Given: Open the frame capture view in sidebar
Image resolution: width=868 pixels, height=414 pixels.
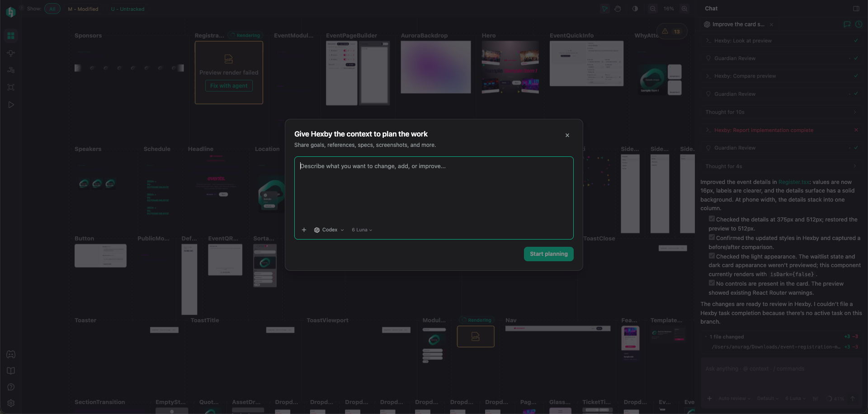Looking at the screenshot, I should (11, 87).
